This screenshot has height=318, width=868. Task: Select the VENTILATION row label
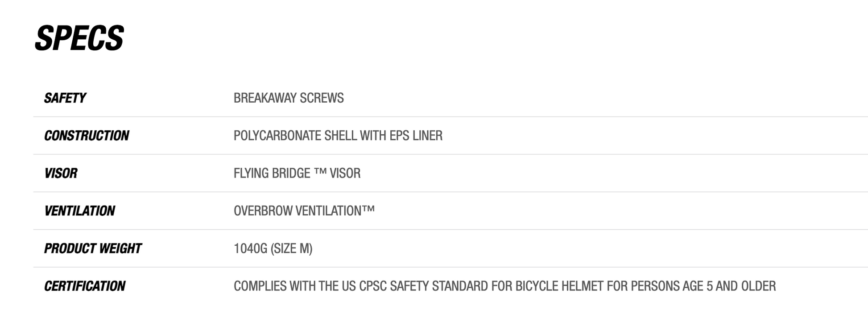pos(79,211)
